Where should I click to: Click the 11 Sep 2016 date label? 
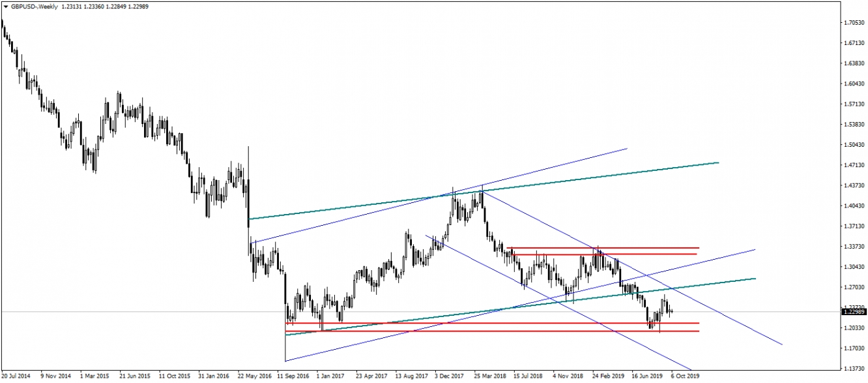pos(294,376)
